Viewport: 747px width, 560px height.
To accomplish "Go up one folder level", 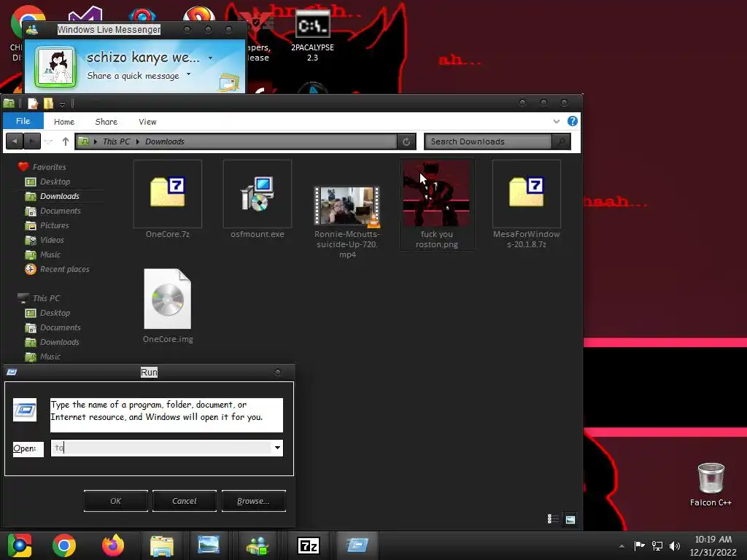I will tap(65, 141).
